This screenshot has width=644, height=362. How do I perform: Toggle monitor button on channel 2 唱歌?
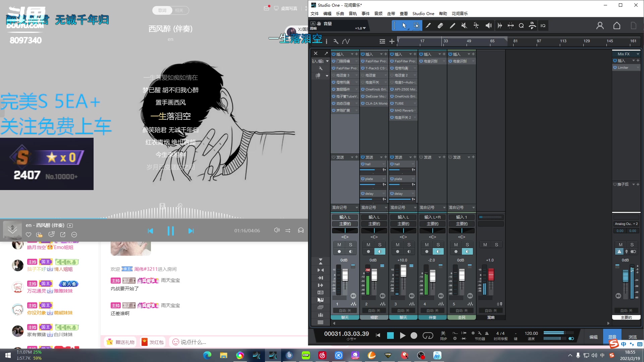click(380, 251)
